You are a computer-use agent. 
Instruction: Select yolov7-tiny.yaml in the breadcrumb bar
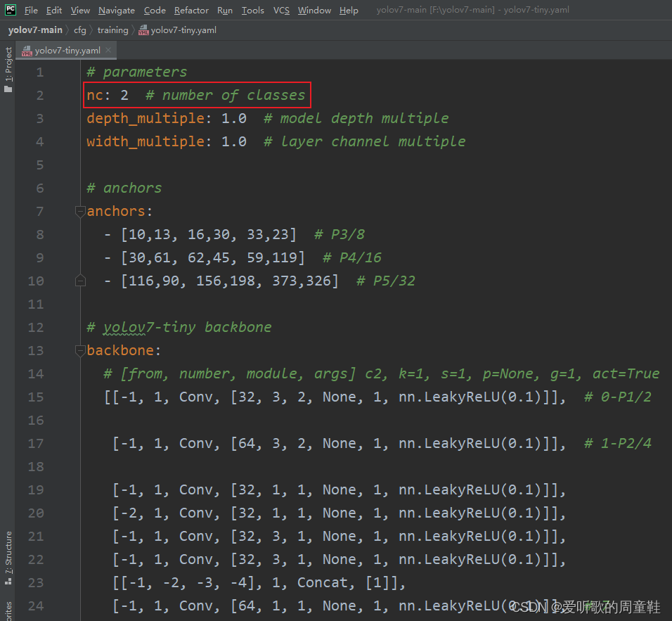(x=177, y=30)
